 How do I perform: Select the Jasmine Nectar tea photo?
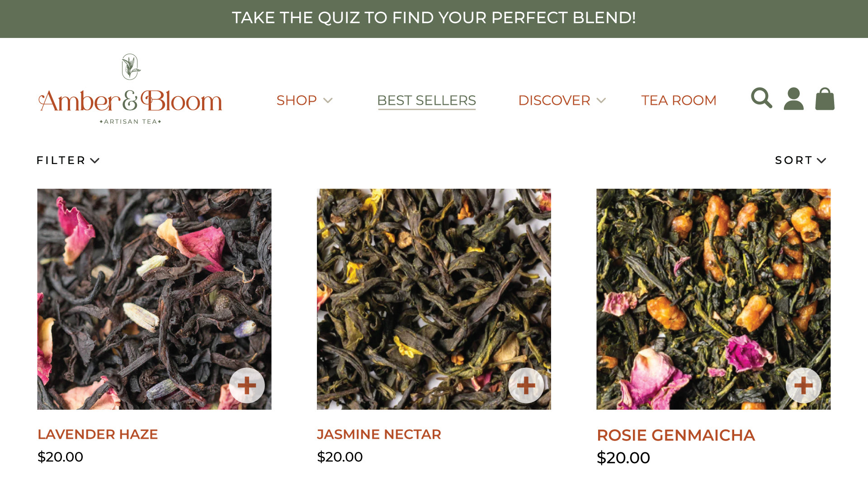434,299
